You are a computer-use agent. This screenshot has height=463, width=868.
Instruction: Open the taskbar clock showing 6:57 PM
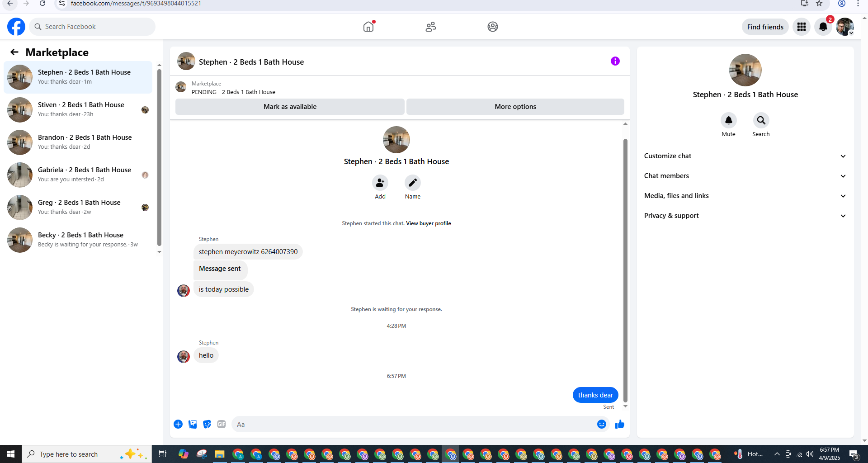pyautogui.click(x=830, y=454)
